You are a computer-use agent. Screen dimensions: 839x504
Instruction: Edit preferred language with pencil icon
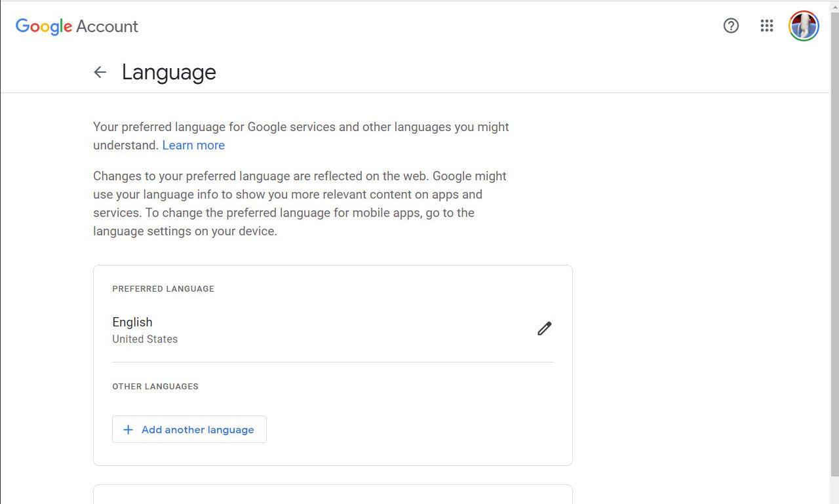coord(545,328)
